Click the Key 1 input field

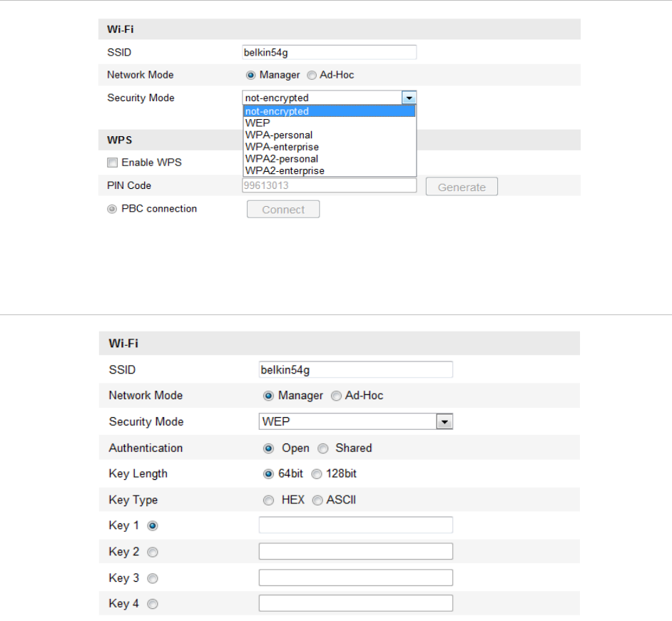point(356,525)
